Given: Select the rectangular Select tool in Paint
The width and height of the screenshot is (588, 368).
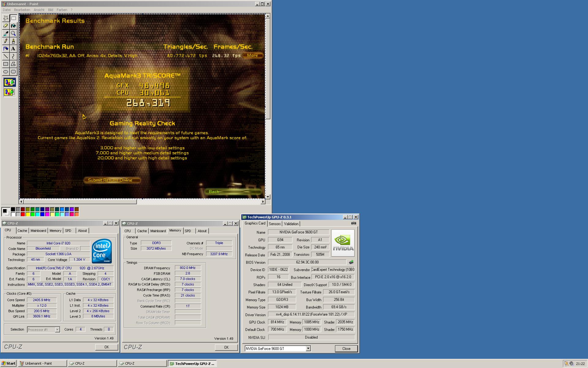Looking at the screenshot, I should click(x=13, y=18).
